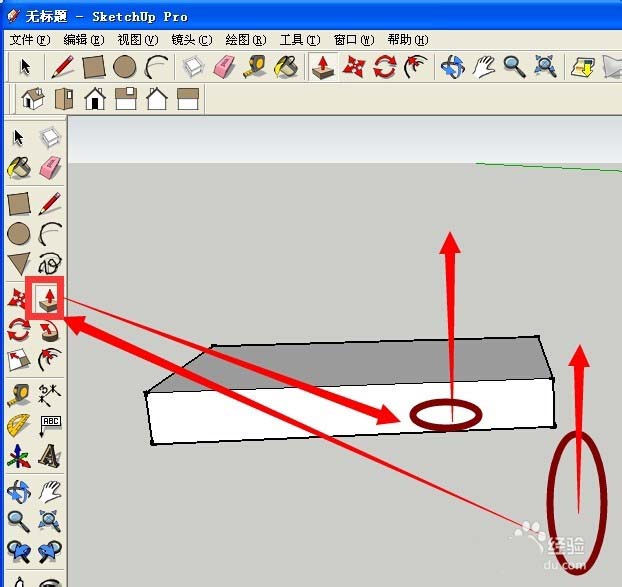
Task: Select Offset tool in left palette
Action: pos(50,359)
